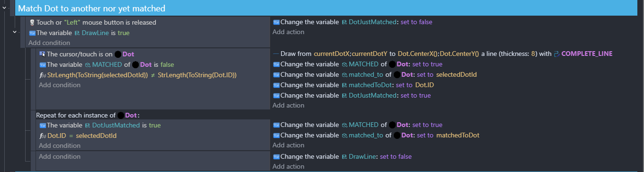Viewport: 644px width, 172px height.
Task: Edit the "true" value of DrawLine condition
Action: pyautogui.click(x=123, y=33)
